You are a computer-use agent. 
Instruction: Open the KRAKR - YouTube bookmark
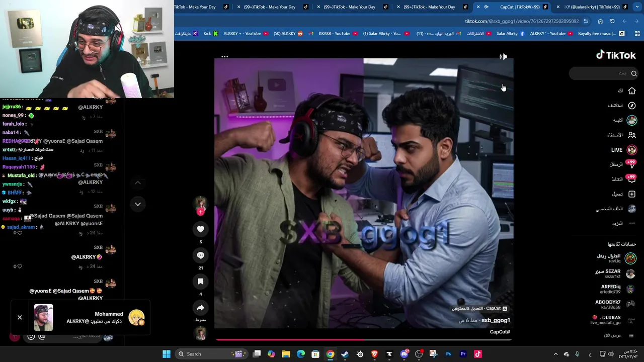[338, 34]
